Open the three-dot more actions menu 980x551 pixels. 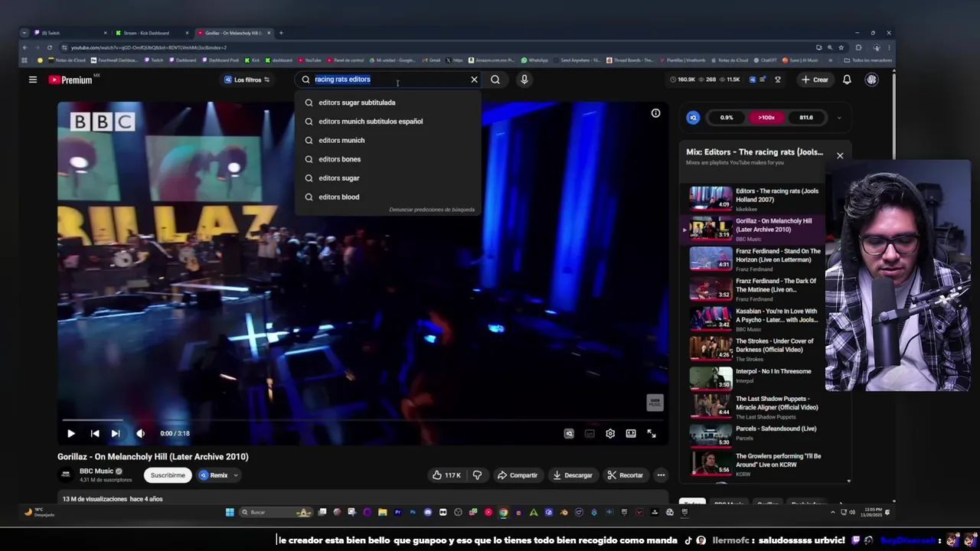[661, 475]
